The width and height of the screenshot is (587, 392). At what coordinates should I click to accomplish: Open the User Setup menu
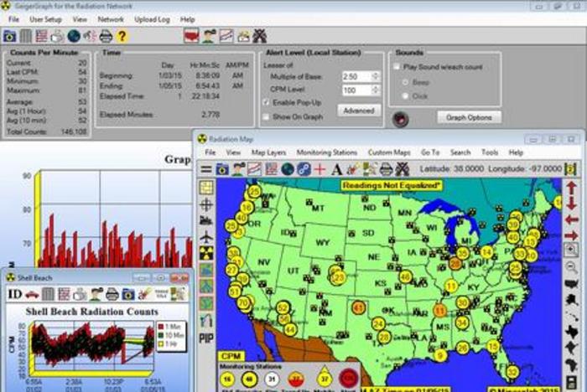[45, 19]
